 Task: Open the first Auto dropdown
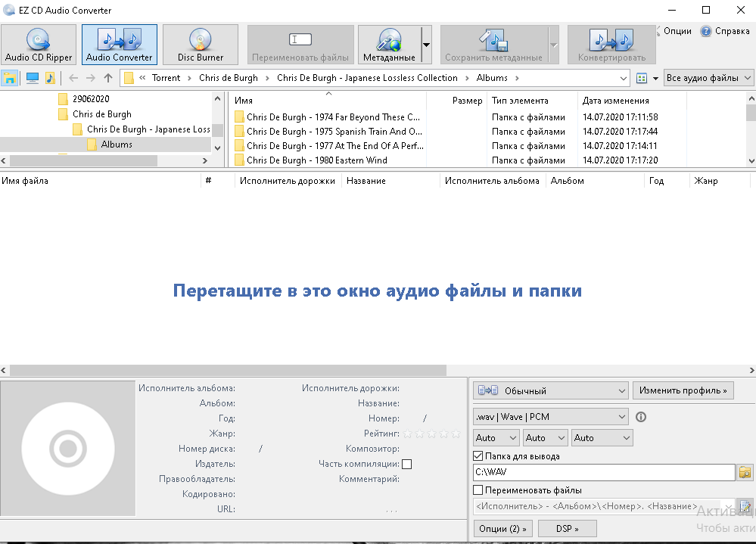(x=496, y=437)
